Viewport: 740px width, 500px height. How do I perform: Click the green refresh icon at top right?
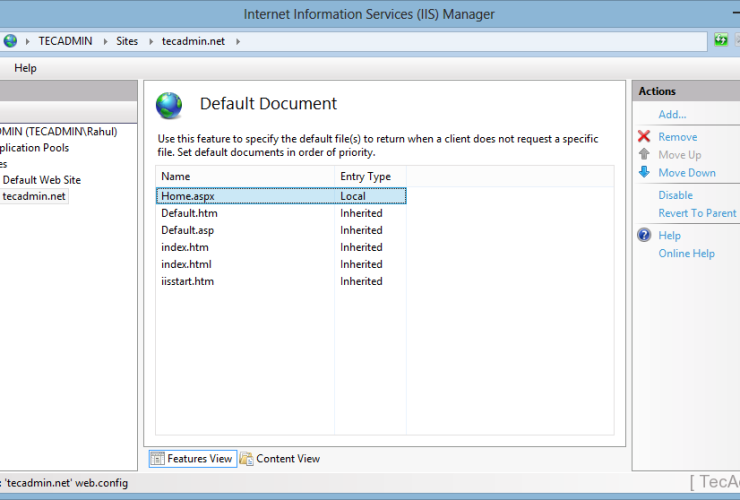[720, 41]
